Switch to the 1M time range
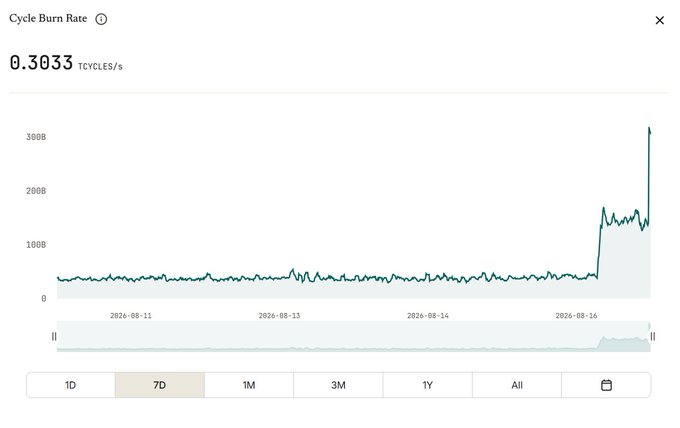The height and width of the screenshot is (428, 680). pyautogui.click(x=249, y=385)
